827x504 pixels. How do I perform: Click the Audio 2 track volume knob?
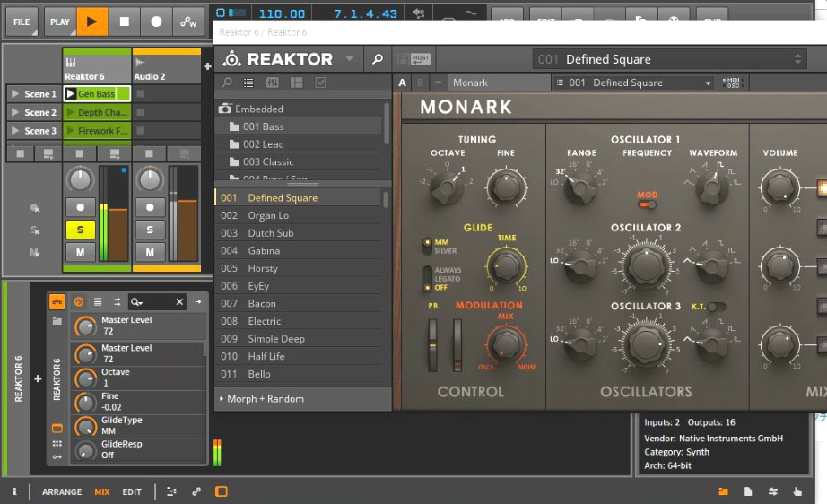tap(150, 179)
